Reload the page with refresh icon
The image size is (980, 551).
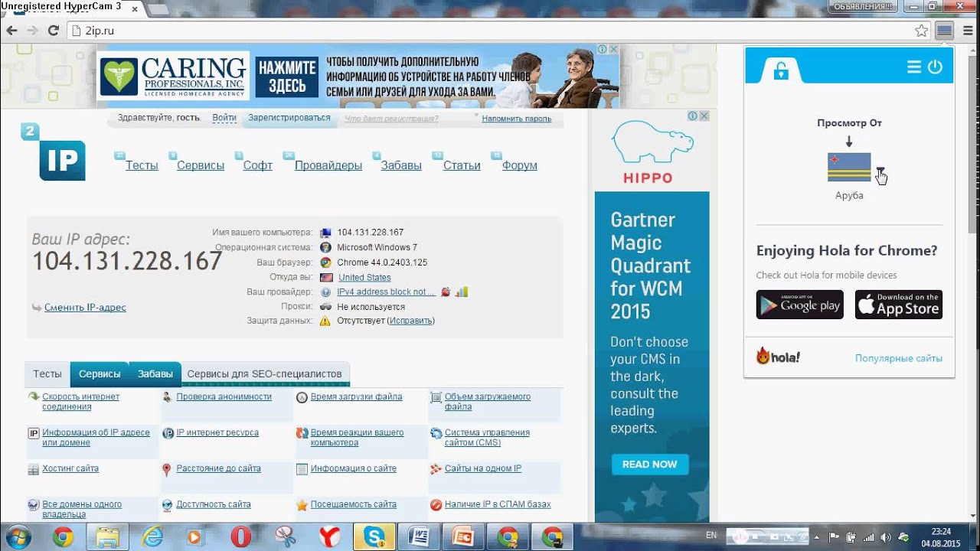[54, 31]
